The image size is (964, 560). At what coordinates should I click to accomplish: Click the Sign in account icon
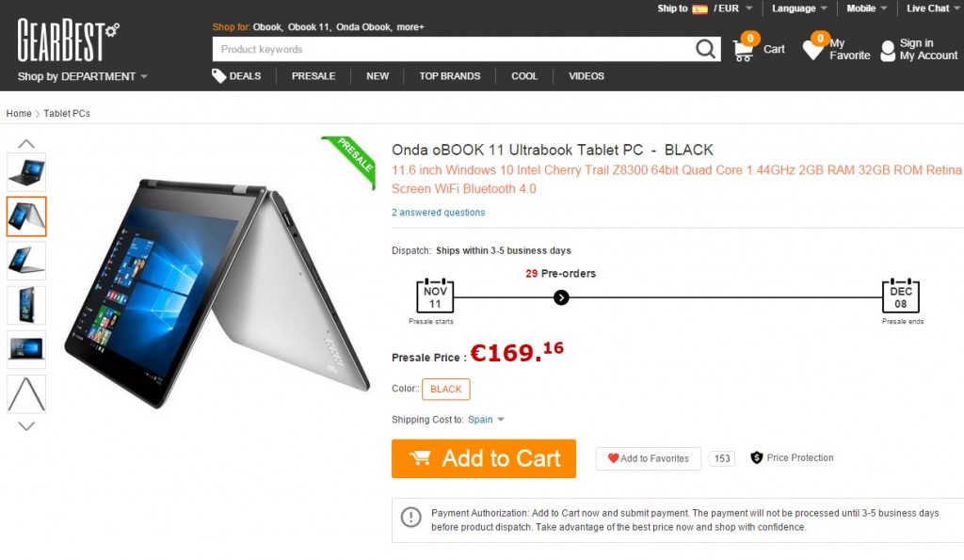click(x=888, y=51)
